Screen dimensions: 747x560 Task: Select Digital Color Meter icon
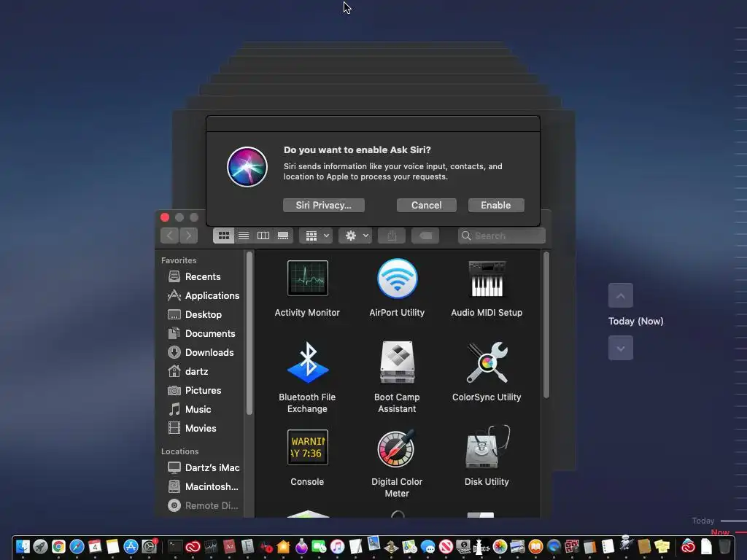(397, 448)
